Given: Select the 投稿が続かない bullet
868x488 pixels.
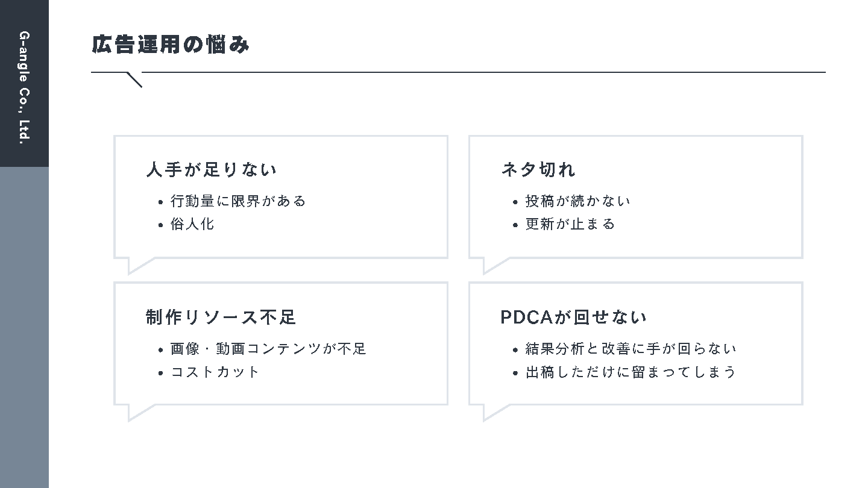Looking at the screenshot, I should pyautogui.click(x=577, y=201).
